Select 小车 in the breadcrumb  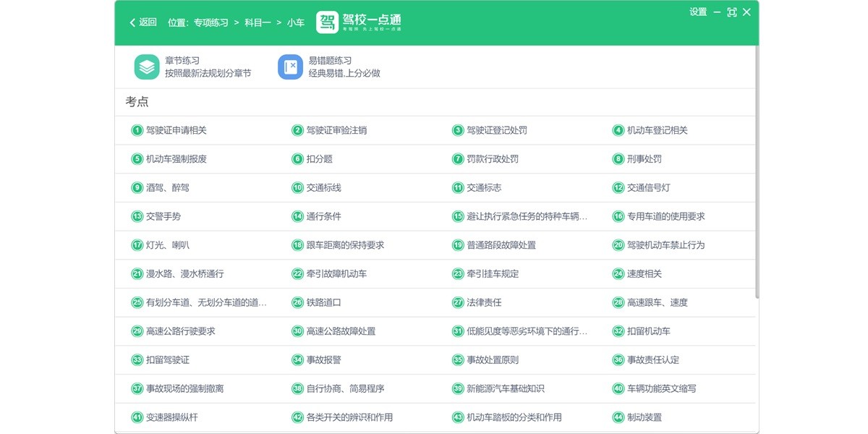[294, 22]
